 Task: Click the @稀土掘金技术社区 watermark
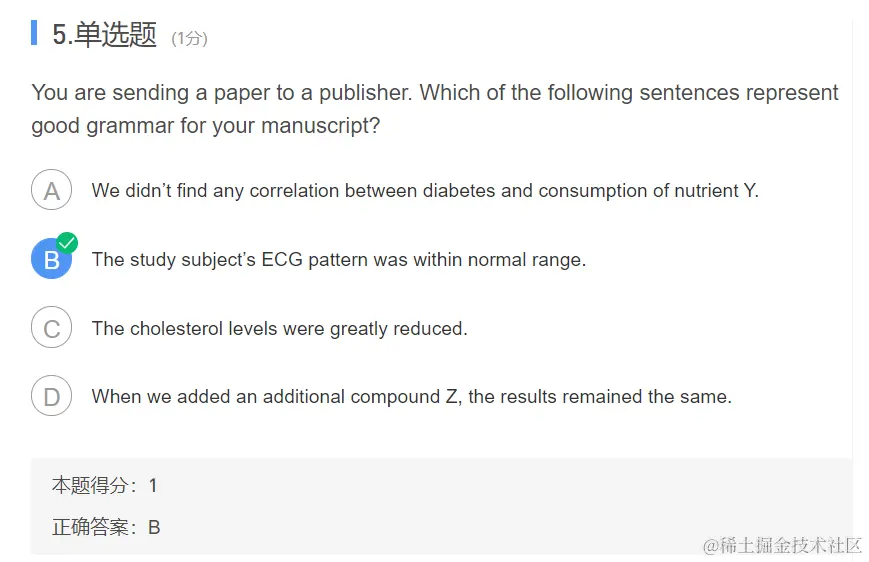(x=782, y=545)
